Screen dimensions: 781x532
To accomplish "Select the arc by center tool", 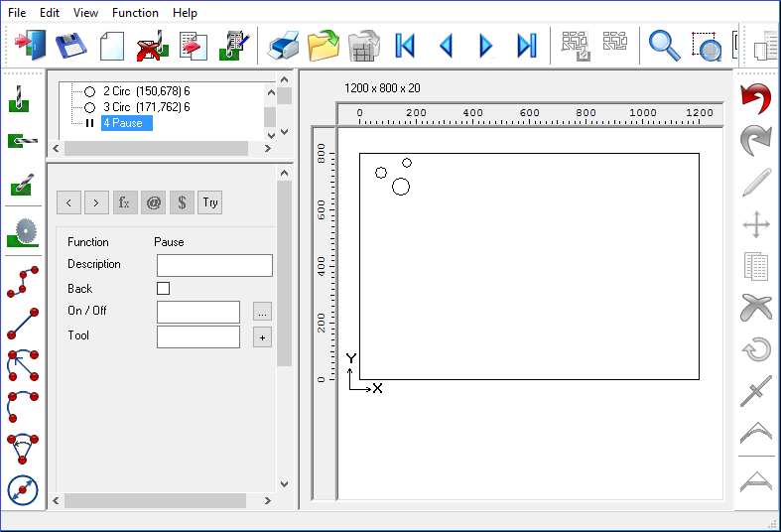I will coord(23,365).
